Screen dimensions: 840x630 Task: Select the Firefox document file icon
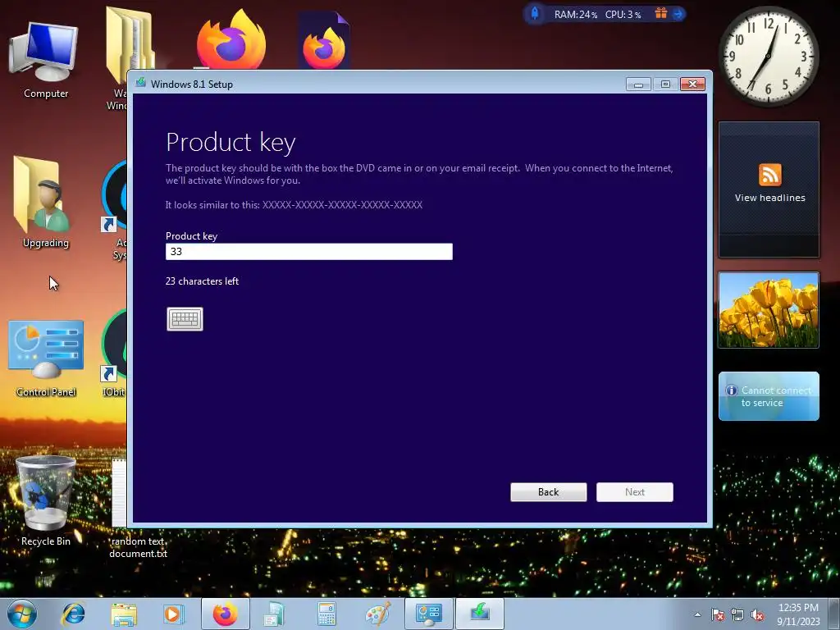pos(323,42)
